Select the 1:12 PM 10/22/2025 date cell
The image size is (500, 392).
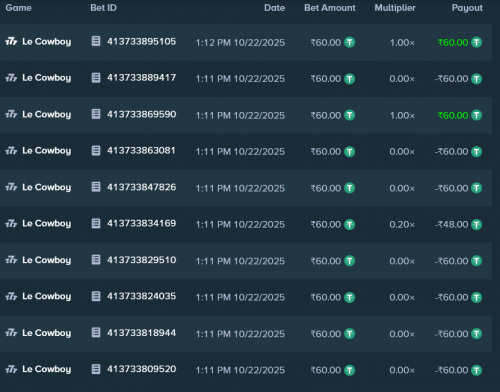[240, 43]
